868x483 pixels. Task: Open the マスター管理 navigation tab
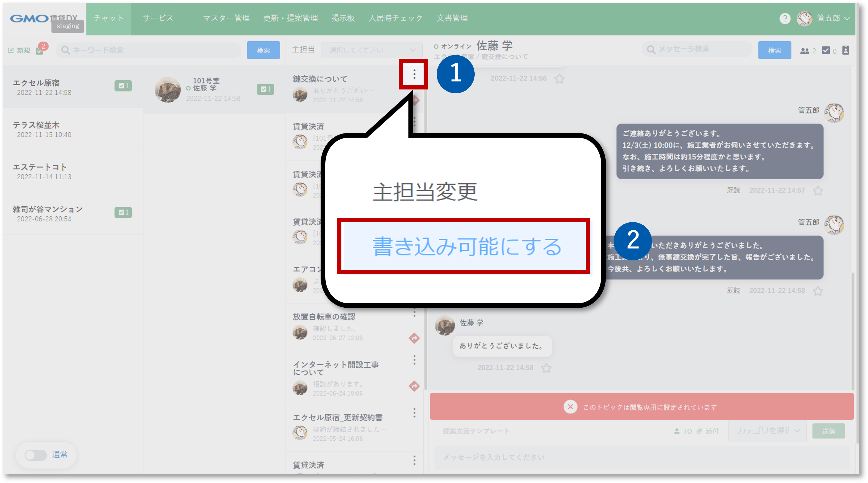pyautogui.click(x=226, y=18)
